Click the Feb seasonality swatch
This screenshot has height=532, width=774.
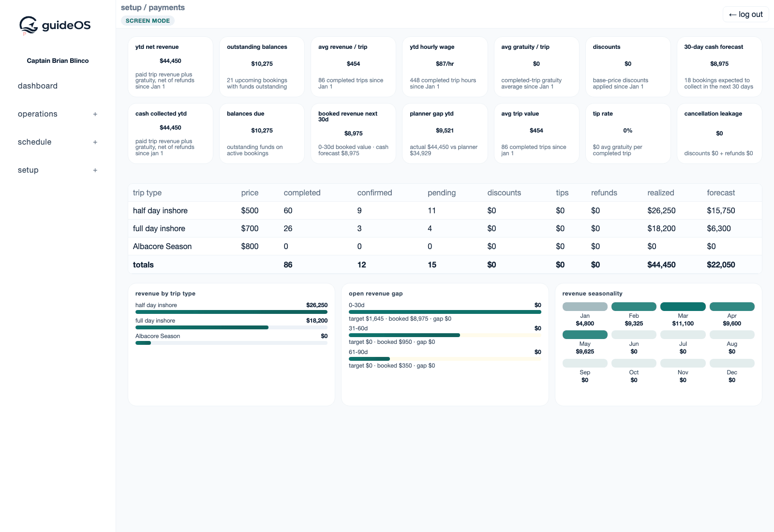pos(634,307)
